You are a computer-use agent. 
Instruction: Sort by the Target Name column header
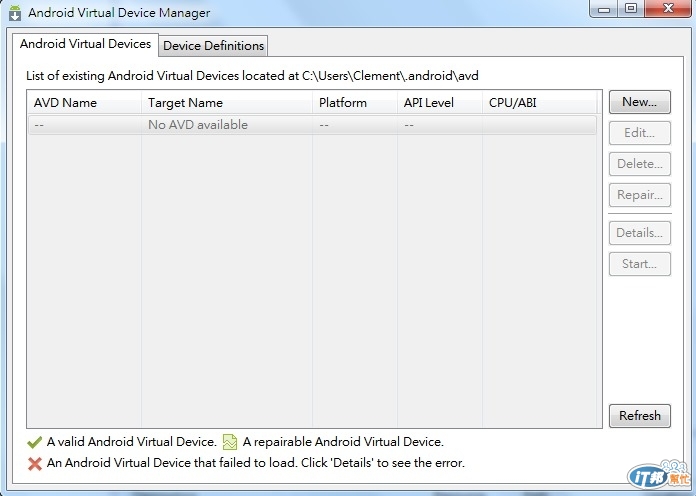(227, 103)
